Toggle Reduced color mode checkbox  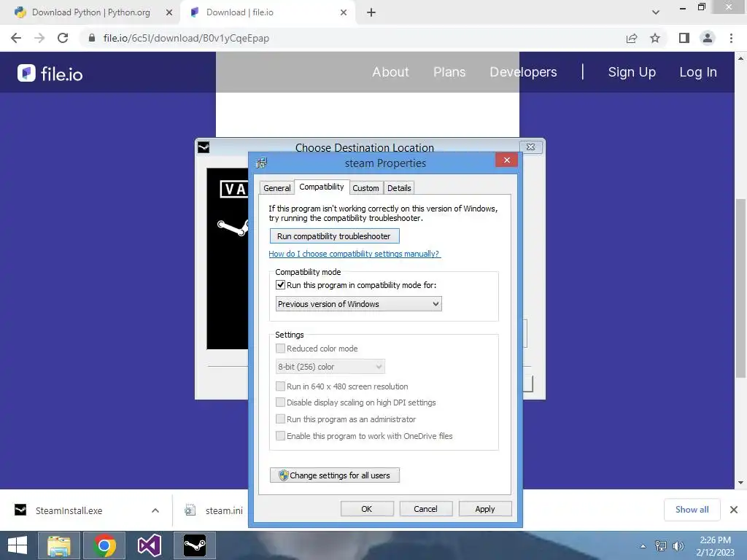281,348
